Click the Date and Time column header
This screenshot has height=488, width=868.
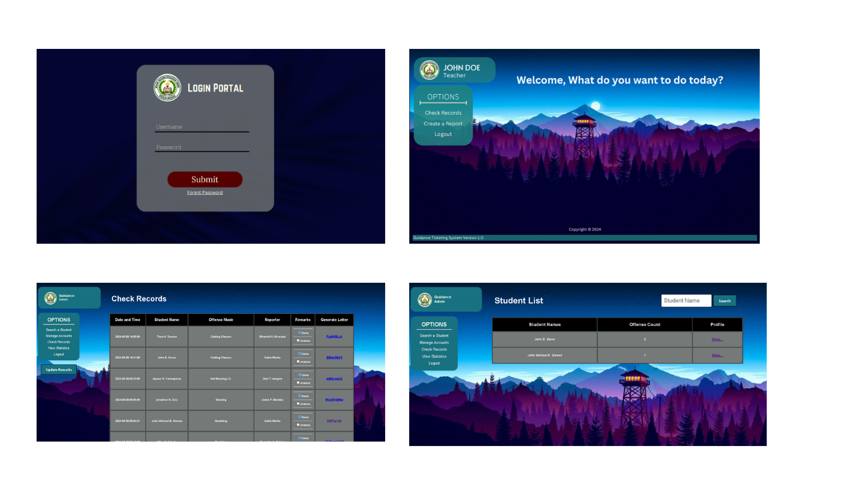click(128, 320)
